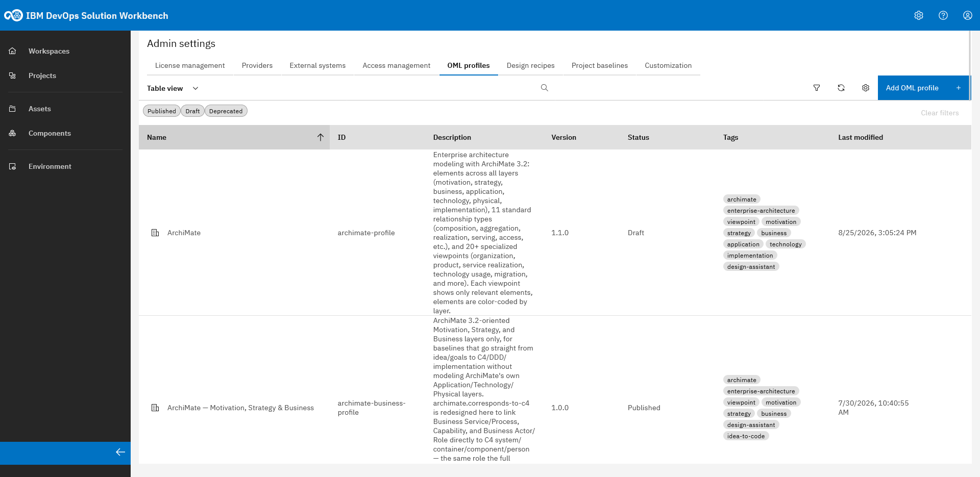Go to Workspaces in sidebar
The image size is (980, 477).
point(49,51)
